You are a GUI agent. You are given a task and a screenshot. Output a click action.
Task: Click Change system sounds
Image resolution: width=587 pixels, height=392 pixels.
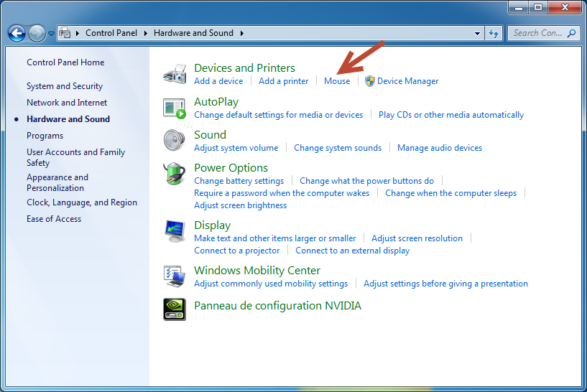(338, 148)
